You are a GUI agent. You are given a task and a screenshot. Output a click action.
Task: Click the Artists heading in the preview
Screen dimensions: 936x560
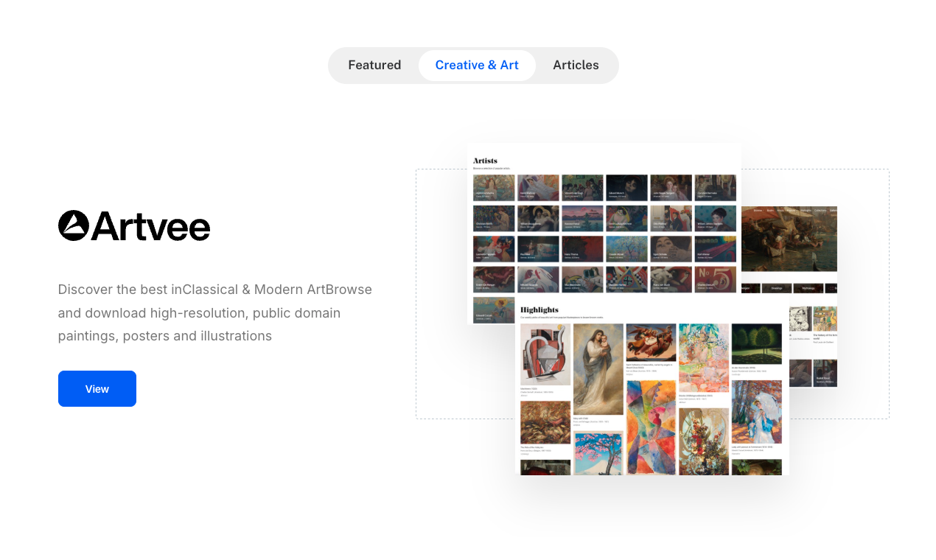[485, 161]
